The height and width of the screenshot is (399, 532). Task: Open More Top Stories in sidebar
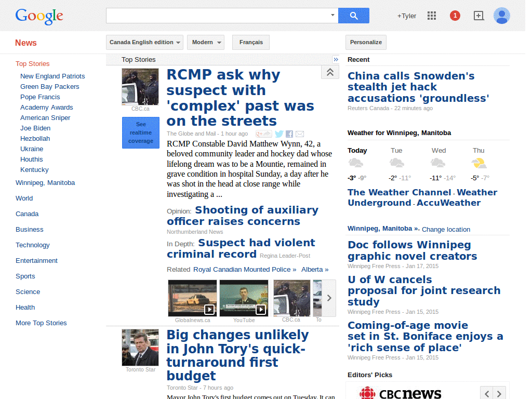[41, 323]
